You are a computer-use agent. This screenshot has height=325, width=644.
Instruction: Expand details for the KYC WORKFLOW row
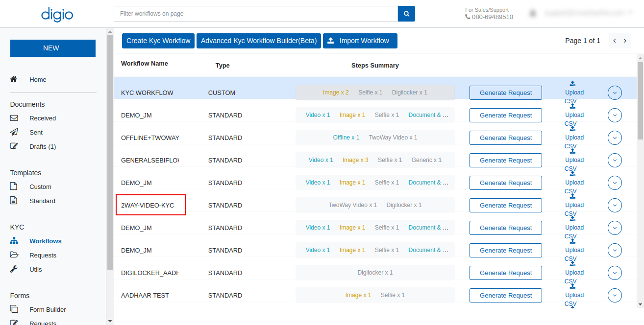[x=615, y=93]
